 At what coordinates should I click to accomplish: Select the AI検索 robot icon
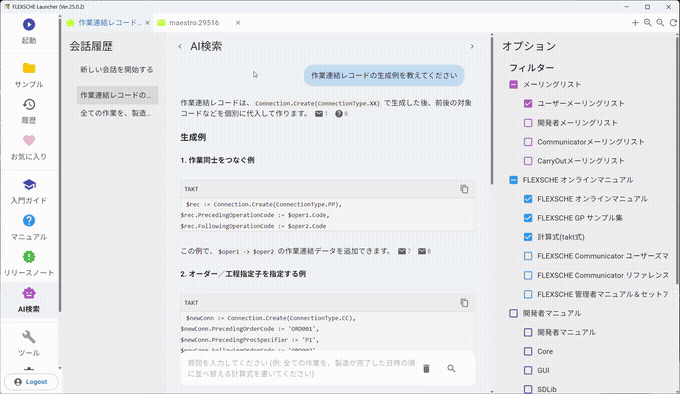[29, 293]
